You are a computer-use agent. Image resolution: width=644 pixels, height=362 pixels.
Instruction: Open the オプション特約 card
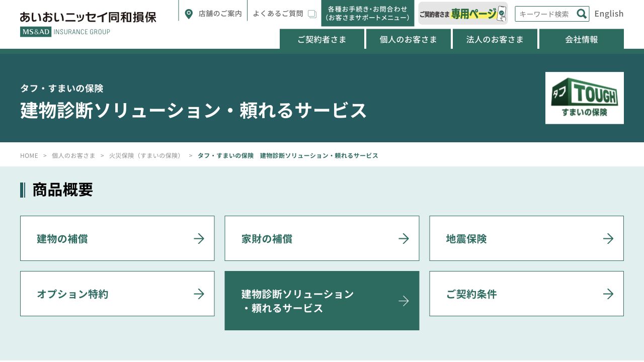[117, 294]
